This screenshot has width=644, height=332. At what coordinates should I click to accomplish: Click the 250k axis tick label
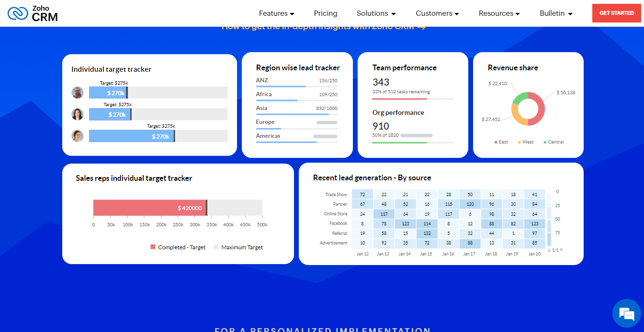[178, 225]
